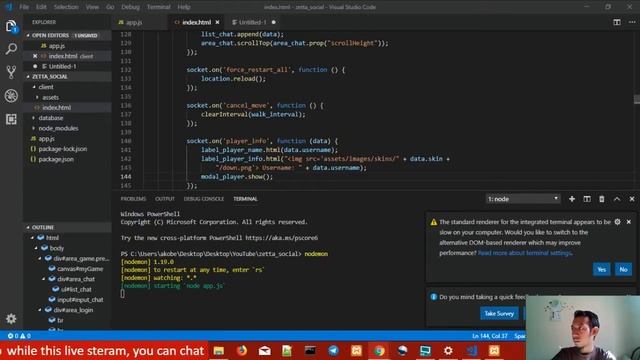
Task: Collapse the body node in outline
Action: (36, 248)
